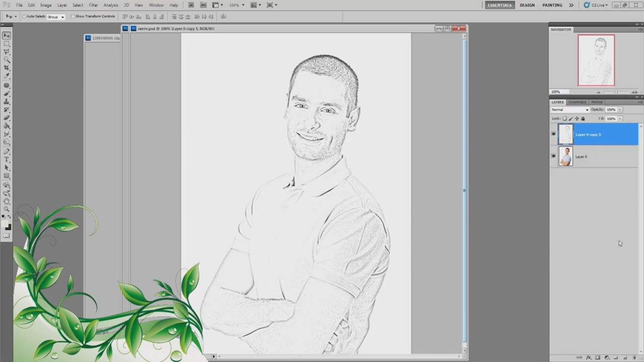Open the Normal blend mode dropdown
Screen dimensions: 644x362
[x=570, y=110]
